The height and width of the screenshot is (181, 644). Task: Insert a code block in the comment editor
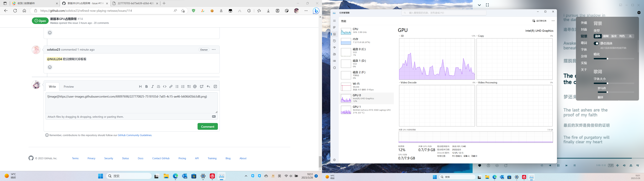point(165,86)
